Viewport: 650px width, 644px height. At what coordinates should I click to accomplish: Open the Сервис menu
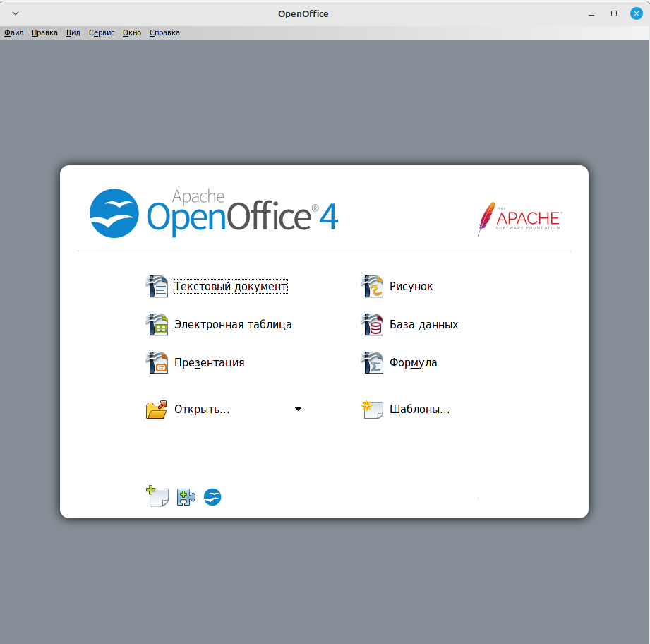click(x=100, y=32)
